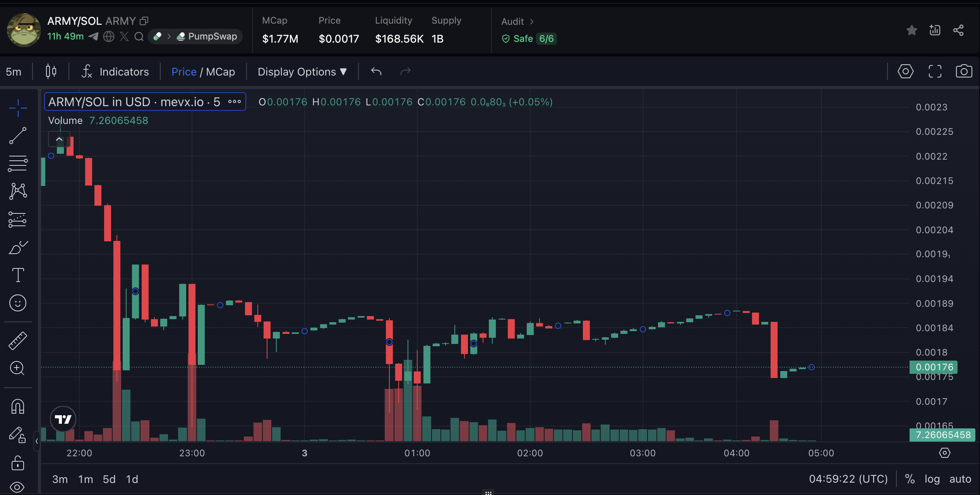Select the ruler measure tool

(x=18, y=341)
